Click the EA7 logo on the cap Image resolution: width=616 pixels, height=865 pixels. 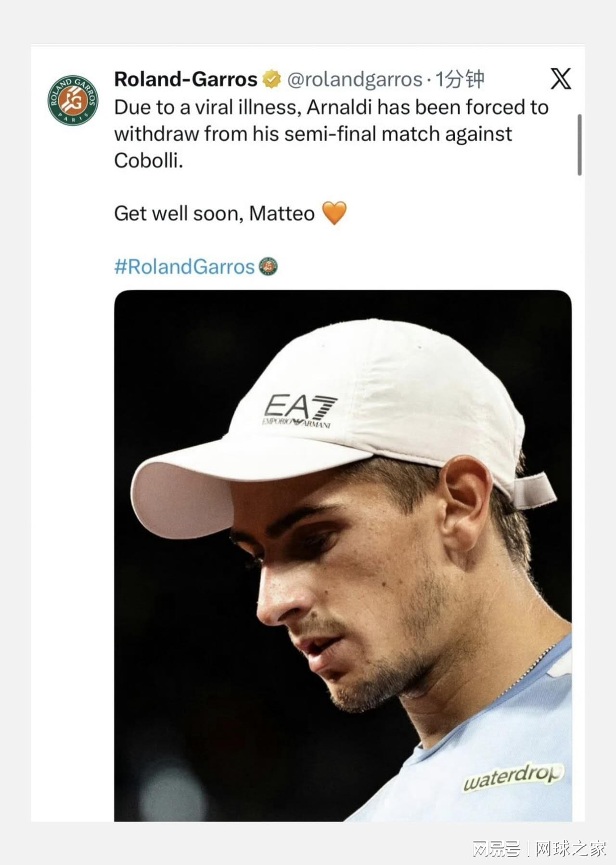click(x=300, y=406)
